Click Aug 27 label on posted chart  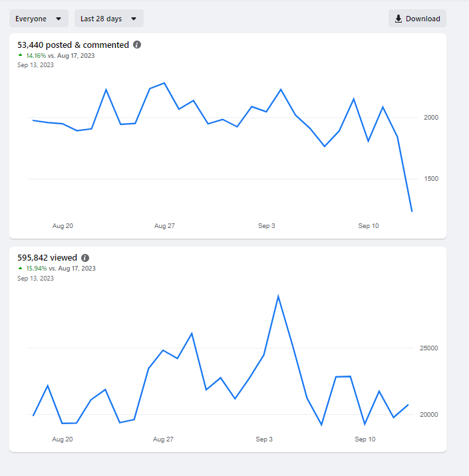(164, 226)
